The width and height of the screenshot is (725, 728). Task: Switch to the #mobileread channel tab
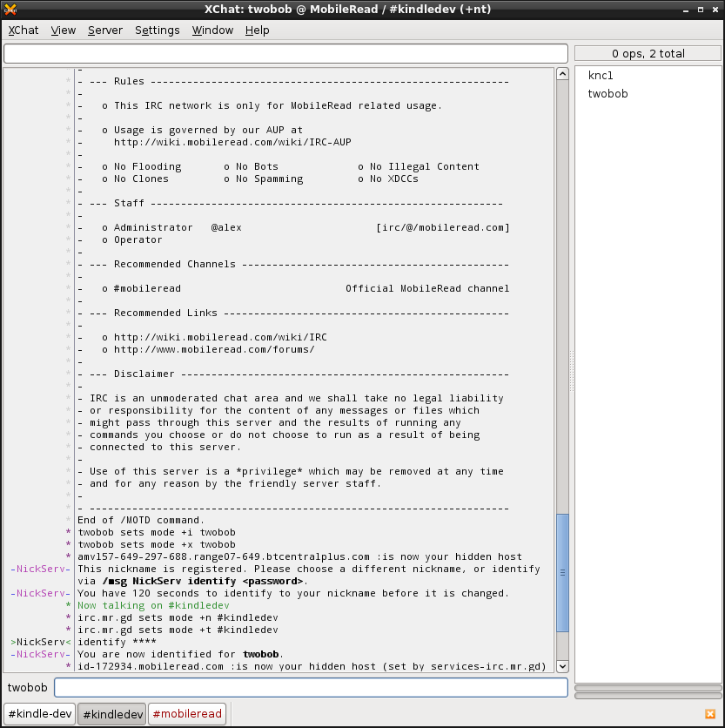tap(187, 713)
